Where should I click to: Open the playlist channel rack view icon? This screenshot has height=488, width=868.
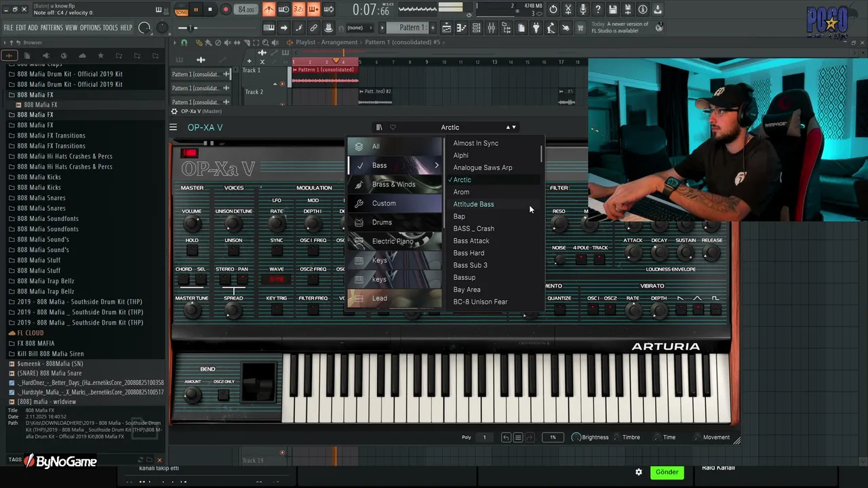477,28
